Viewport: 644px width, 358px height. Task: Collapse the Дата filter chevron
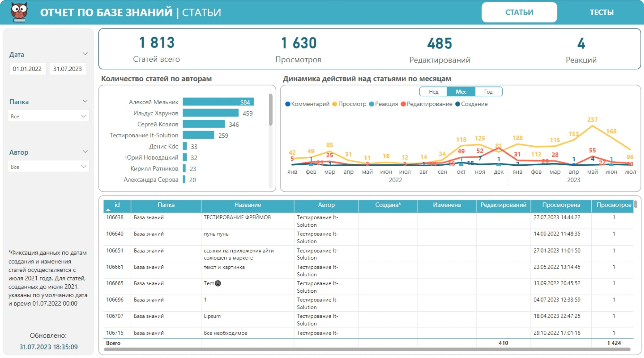point(85,54)
